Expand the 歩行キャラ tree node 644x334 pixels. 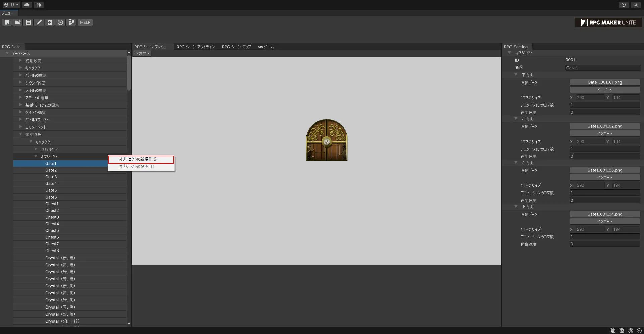click(36, 149)
